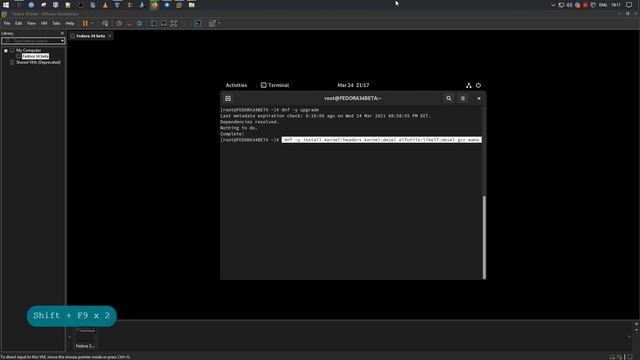Click the first device icon in status bar
Viewport: 640px width, 360px height.
coord(612,357)
